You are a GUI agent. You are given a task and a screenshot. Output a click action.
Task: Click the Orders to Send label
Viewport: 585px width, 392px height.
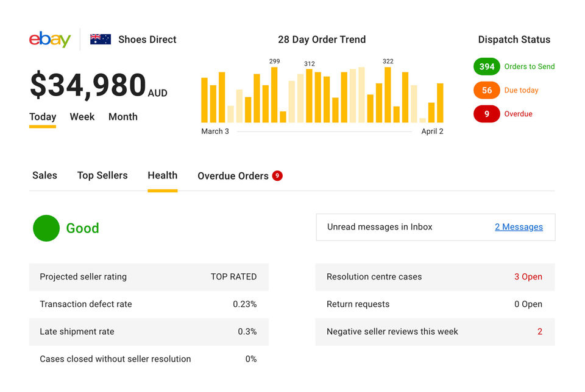tap(530, 66)
